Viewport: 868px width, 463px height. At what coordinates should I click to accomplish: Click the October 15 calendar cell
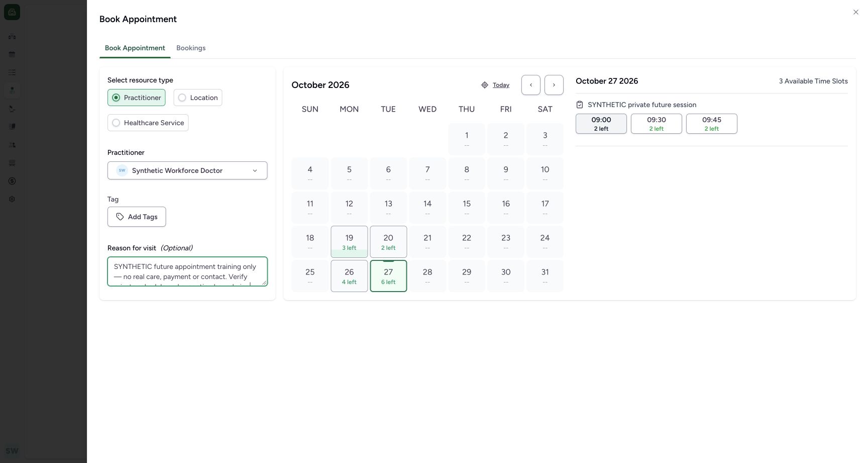(467, 208)
